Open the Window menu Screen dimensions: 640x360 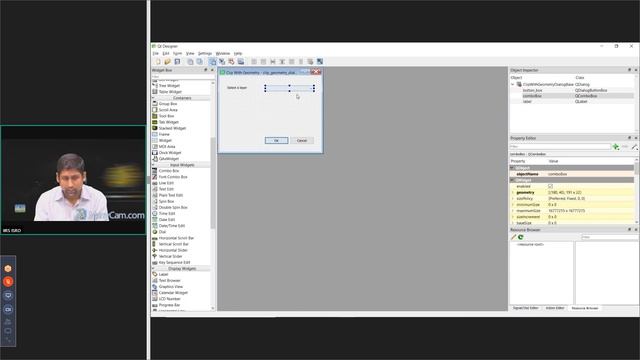pos(223,53)
